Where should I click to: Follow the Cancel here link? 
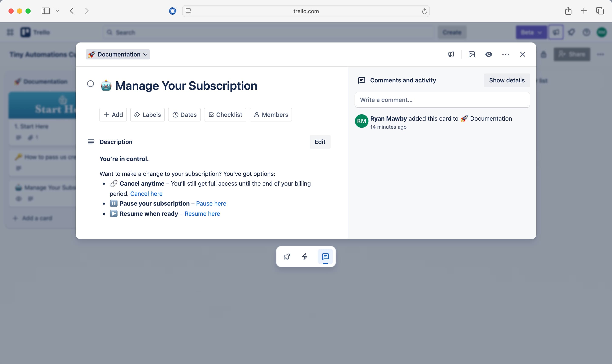click(x=146, y=193)
